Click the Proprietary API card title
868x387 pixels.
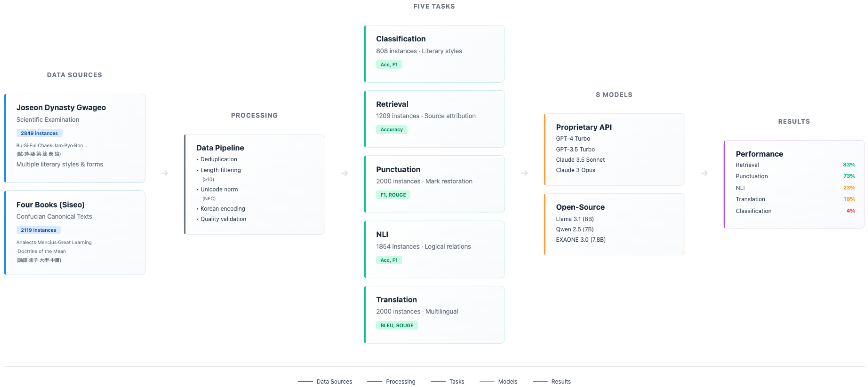(584, 127)
